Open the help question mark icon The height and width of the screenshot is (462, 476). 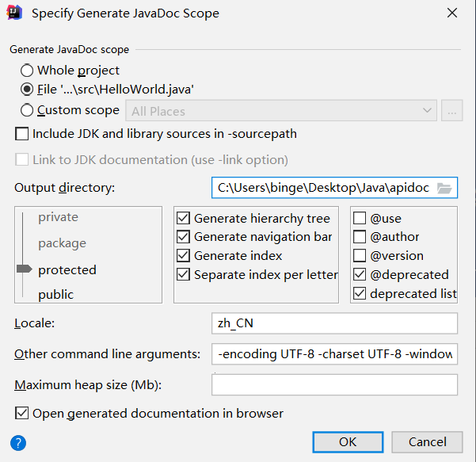18,443
